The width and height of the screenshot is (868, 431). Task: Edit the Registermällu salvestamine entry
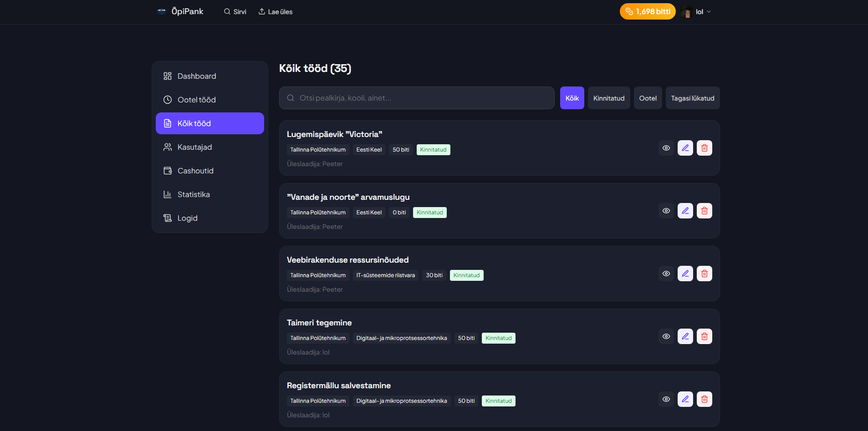685,399
